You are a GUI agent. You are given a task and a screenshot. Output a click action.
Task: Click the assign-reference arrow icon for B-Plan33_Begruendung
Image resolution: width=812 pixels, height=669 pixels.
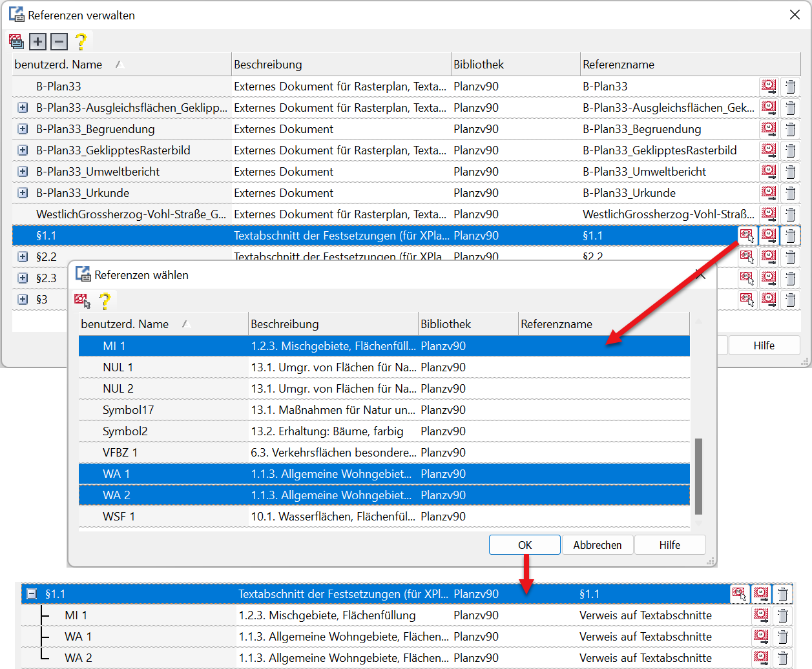tap(769, 129)
